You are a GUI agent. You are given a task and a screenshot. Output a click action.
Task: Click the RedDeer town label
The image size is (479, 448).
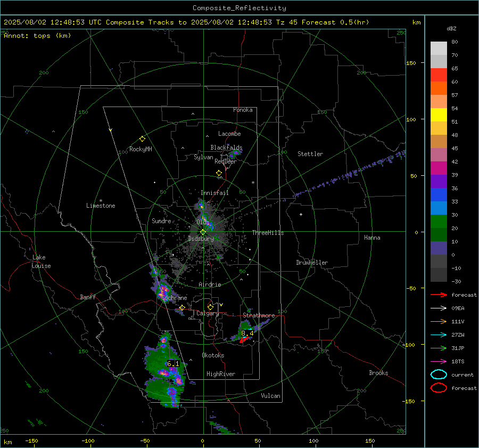(226, 161)
